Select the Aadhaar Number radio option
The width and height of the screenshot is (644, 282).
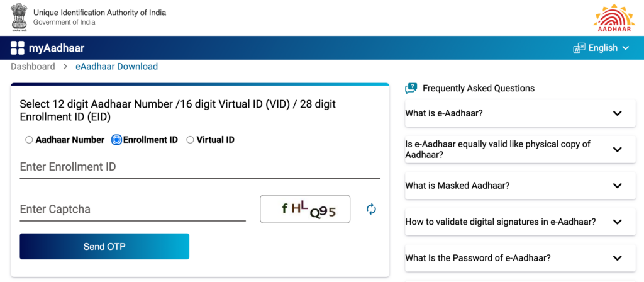29,140
